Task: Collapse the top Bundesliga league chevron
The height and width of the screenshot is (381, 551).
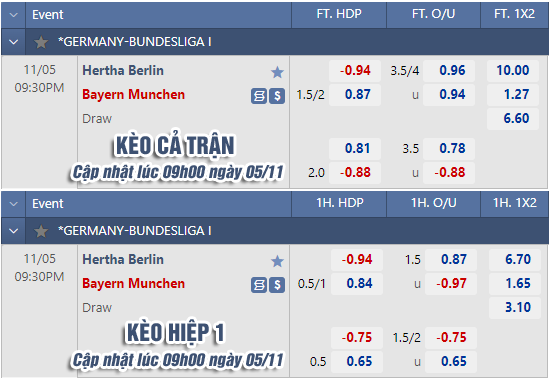Action: tap(14, 42)
